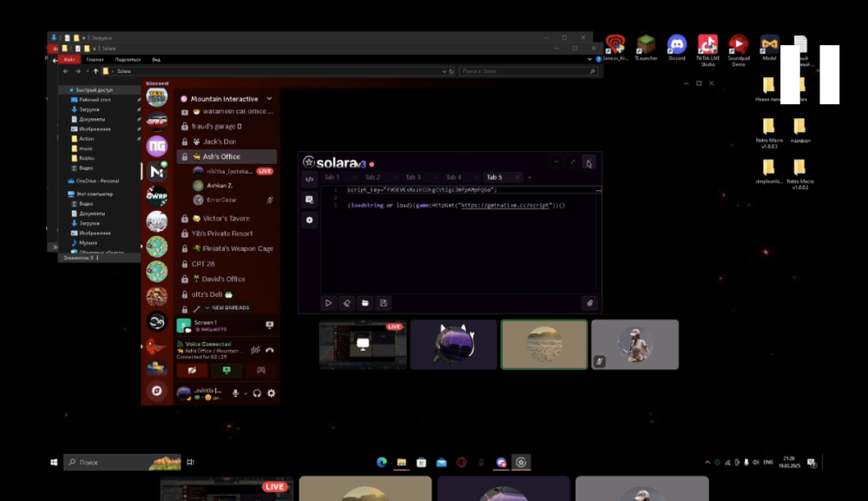The height and width of the screenshot is (501, 868).
Task: Open the purple NG Discord server
Action: [x=156, y=146]
